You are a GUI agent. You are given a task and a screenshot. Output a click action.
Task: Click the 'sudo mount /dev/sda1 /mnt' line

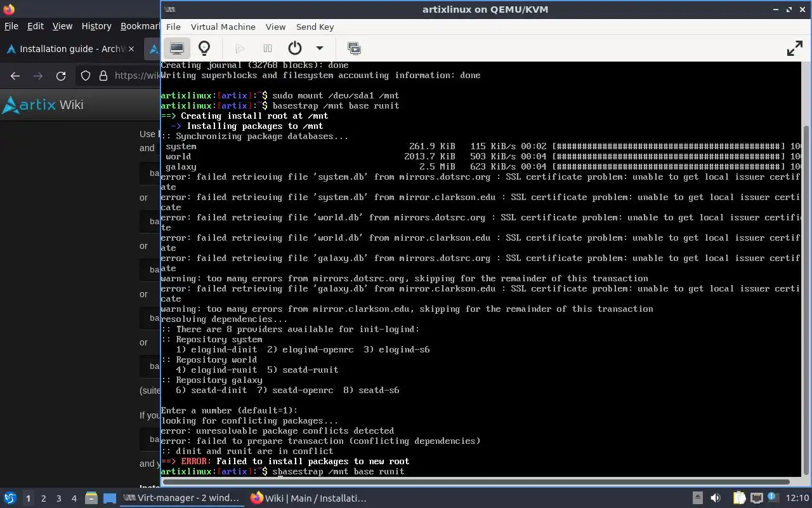(x=280, y=95)
